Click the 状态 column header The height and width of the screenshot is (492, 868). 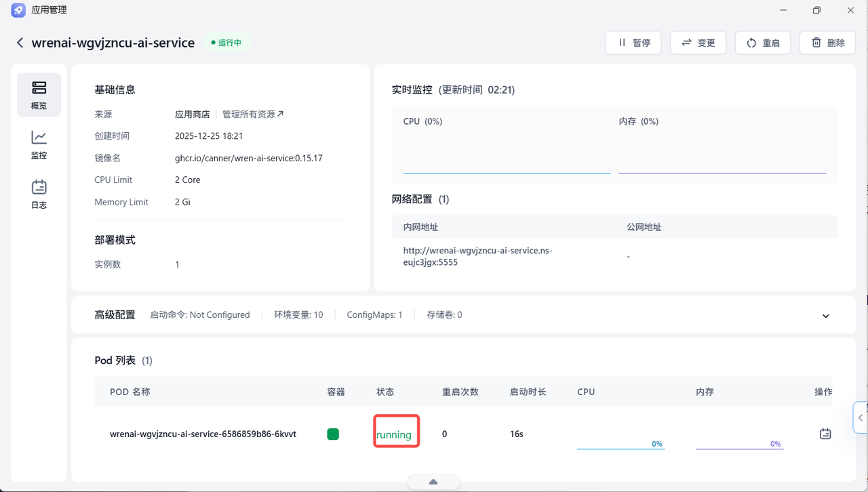click(x=385, y=392)
